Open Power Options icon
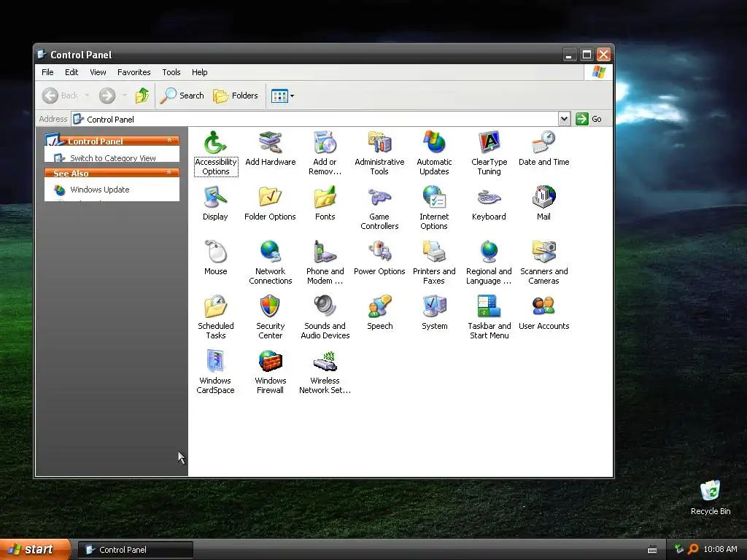Viewport: 747px width, 560px height. 379,252
